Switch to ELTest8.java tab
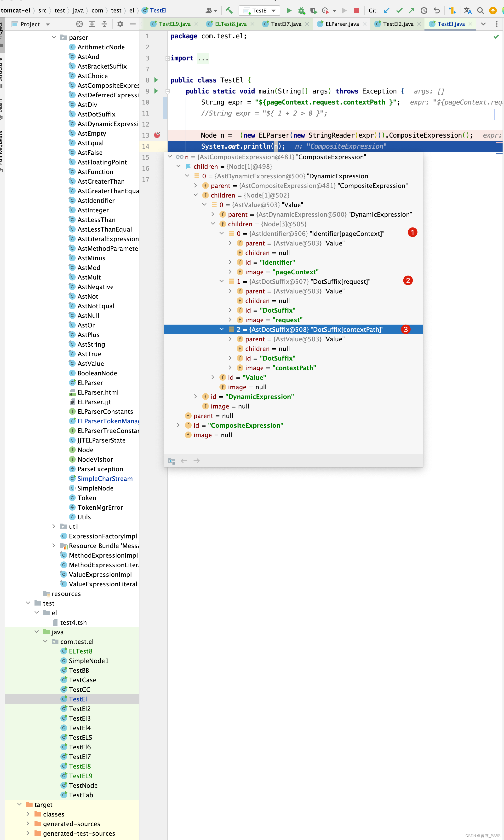The height and width of the screenshot is (840, 504). tap(231, 24)
